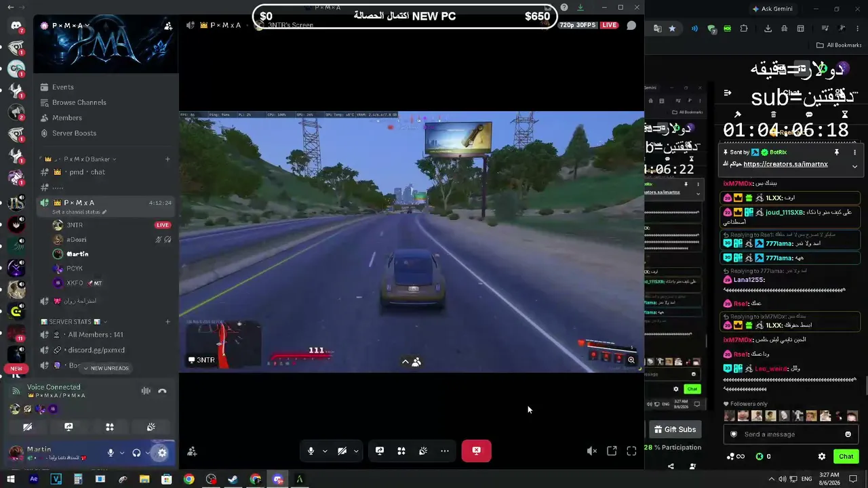Open chat settings gear
This screenshot has height=488, width=868.
[x=822, y=457]
